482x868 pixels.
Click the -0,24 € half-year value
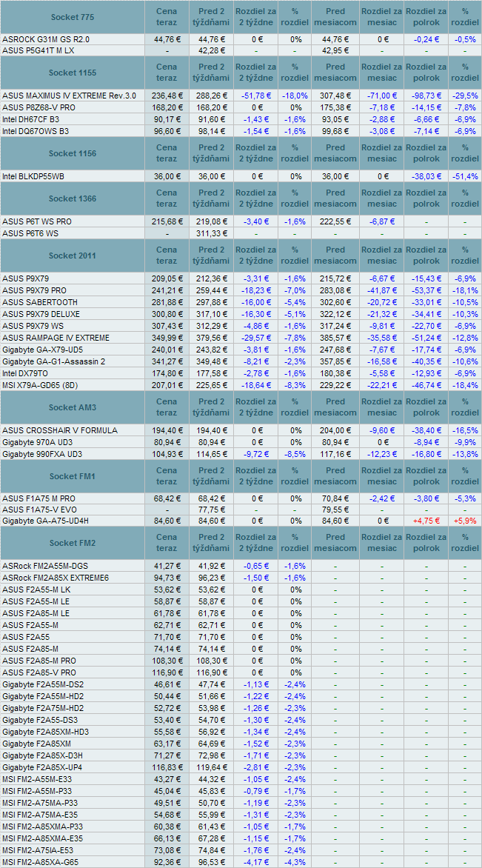pos(426,39)
